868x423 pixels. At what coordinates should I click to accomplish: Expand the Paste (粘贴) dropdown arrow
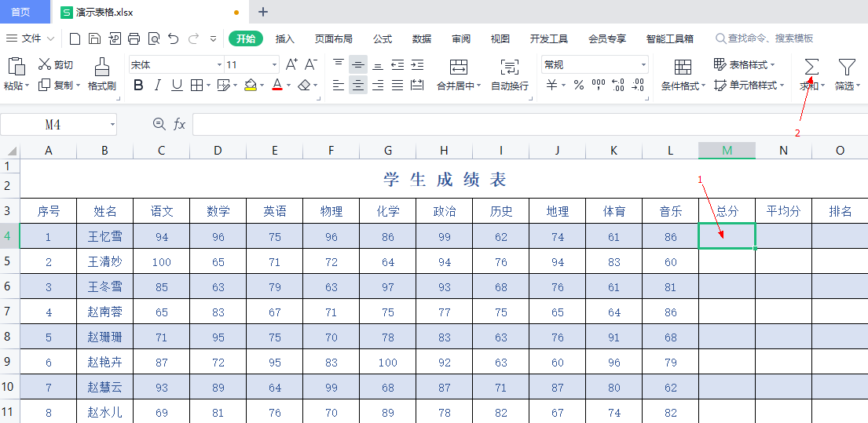tap(27, 86)
